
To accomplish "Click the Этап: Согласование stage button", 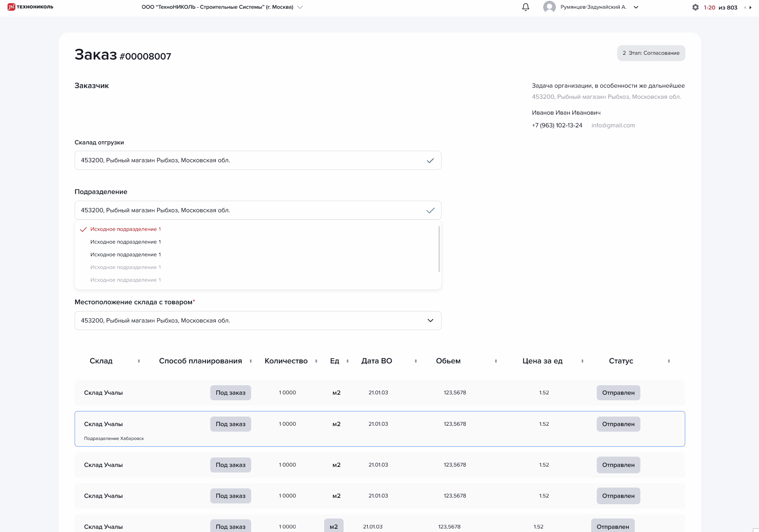I will pyautogui.click(x=651, y=53).
